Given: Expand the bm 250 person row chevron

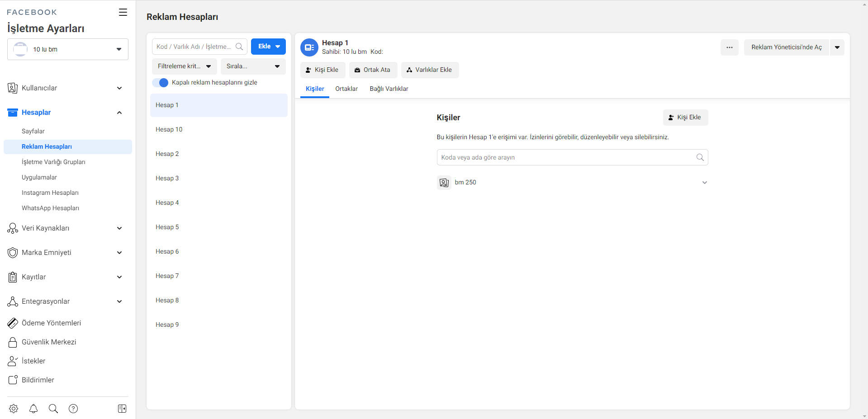Looking at the screenshot, I should [x=704, y=183].
